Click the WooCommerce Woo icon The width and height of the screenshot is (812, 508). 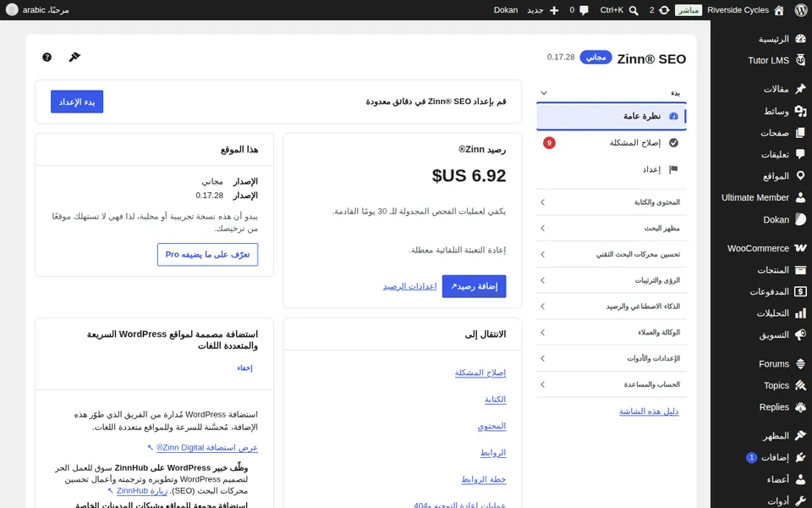pyautogui.click(x=801, y=248)
